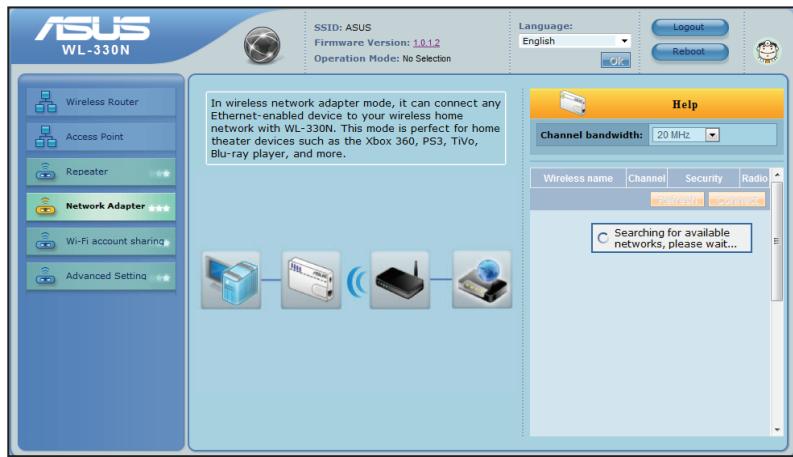Switch to Access Point mode

coord(101,136)
